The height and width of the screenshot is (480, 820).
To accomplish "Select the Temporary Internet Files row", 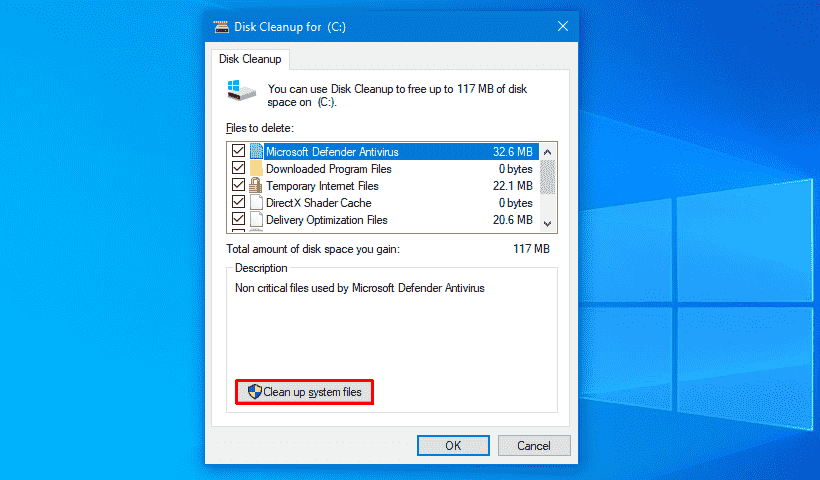I will pyautogui.click(x=384, y=186).
